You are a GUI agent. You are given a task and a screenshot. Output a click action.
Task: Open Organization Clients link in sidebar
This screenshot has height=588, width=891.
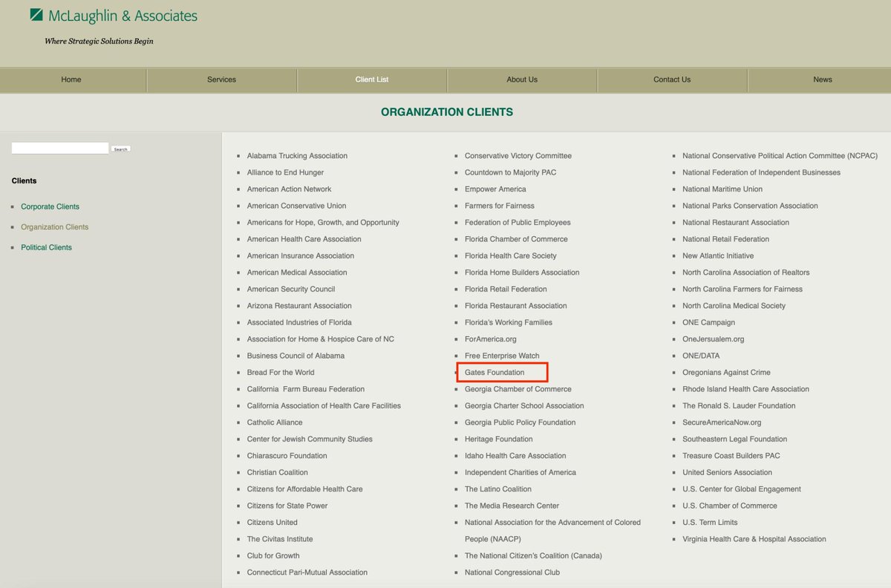[x=54, y=227]
